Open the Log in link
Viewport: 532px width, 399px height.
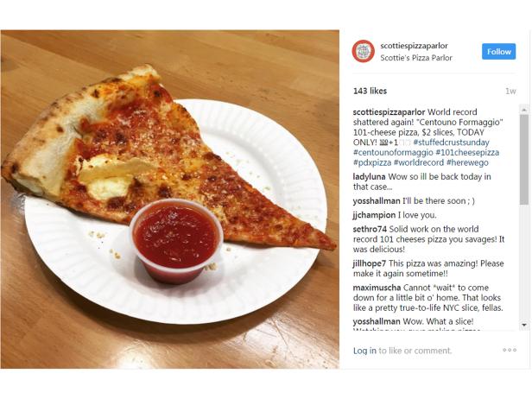coord(364,351)
